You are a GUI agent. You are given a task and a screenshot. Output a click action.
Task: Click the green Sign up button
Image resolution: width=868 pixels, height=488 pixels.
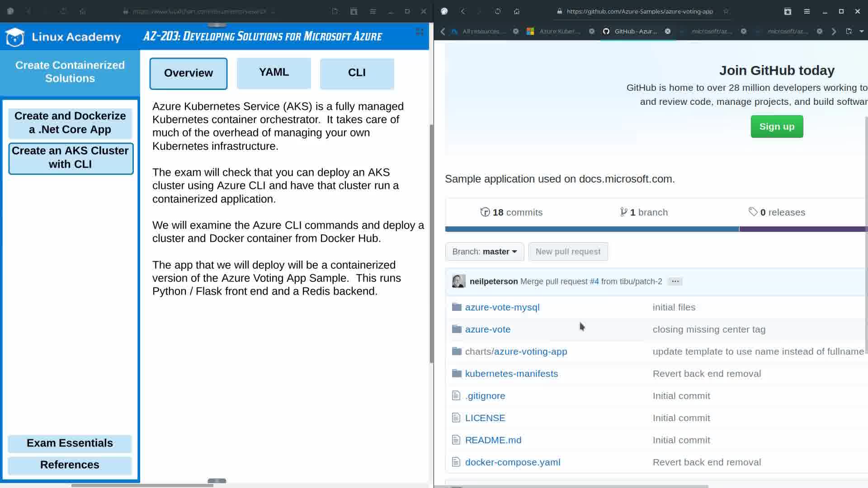tap(776, 127)
